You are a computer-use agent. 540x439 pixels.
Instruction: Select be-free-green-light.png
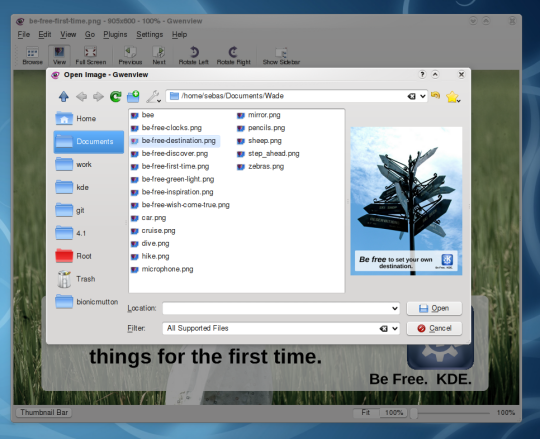173,179
